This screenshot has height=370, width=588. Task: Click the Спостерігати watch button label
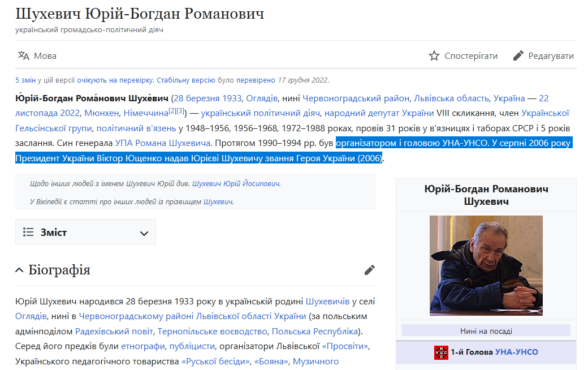tap(471, 56)
